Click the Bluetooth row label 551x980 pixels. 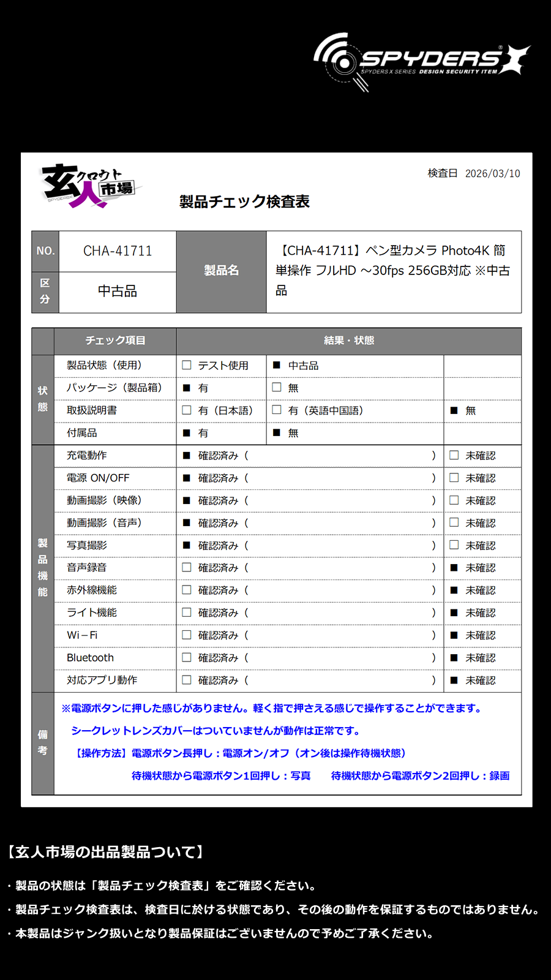[90, 658]
